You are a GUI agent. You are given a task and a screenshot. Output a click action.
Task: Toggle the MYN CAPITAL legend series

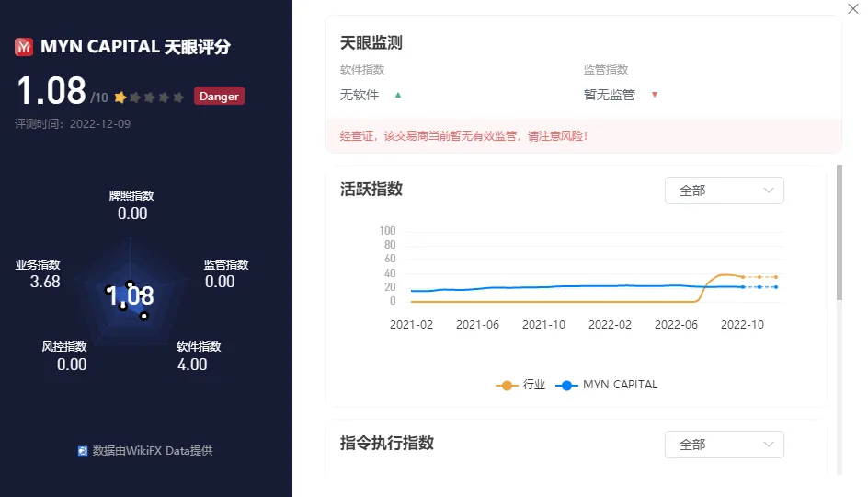[606, 385]
